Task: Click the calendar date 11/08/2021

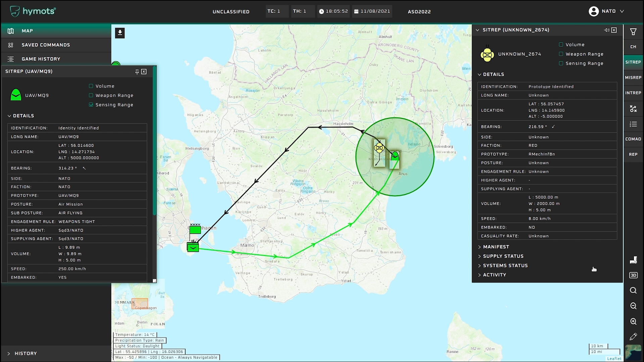Action: click(x=372, y=11)
